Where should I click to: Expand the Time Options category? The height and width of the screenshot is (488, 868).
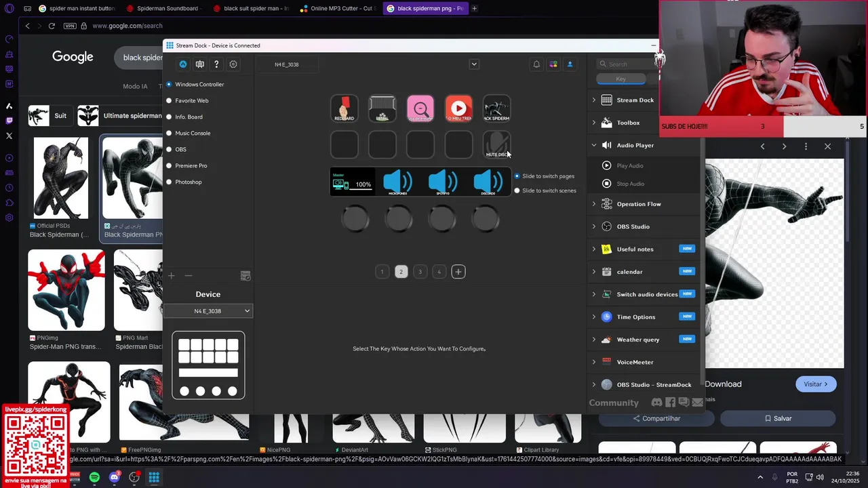point(594,317)
